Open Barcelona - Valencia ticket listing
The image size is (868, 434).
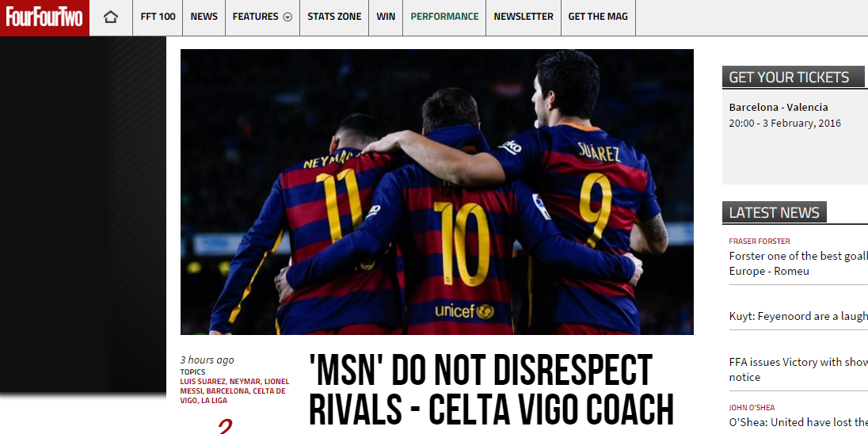(779, 108)
